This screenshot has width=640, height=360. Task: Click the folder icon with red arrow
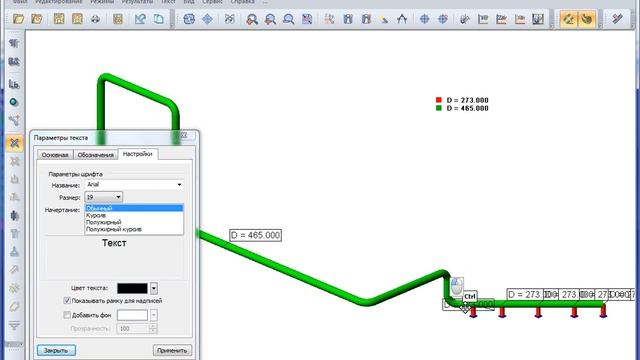[x=37, y=19]
